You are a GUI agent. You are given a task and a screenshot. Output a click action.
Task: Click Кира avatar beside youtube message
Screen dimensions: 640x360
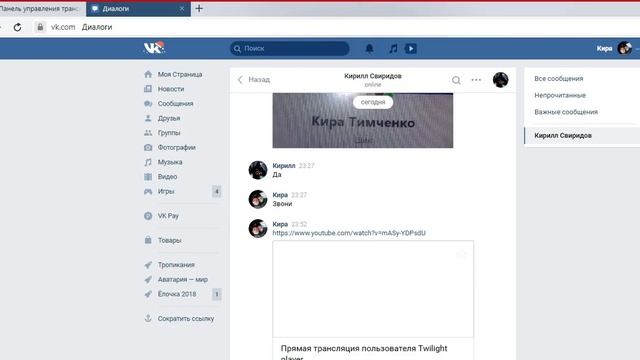tap(258, 228)
